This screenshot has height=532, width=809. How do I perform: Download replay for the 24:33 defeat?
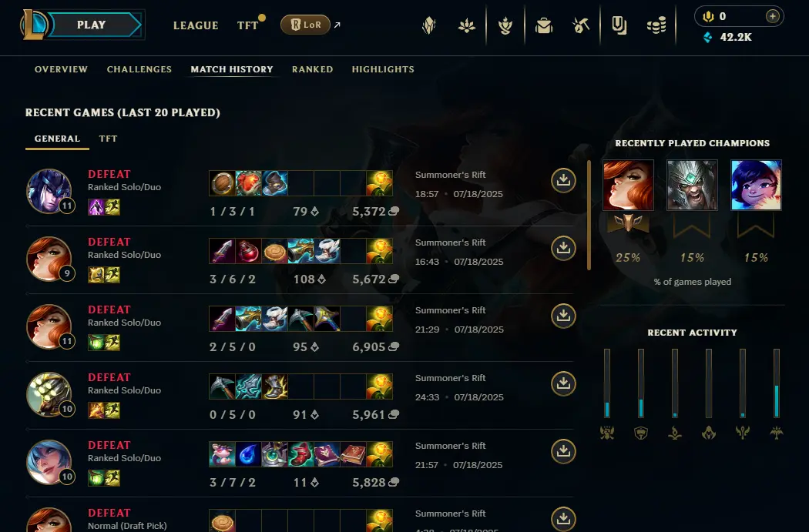coord(563,383)
